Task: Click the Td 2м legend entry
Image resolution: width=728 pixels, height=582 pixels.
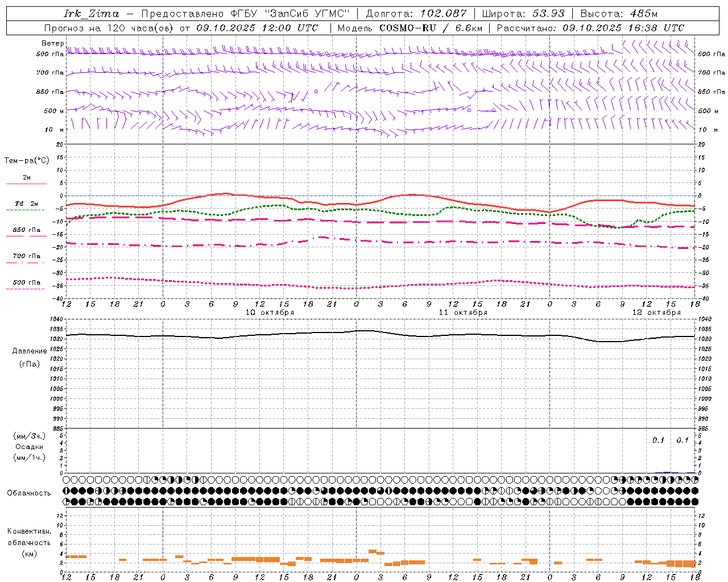Action: (x=27, y=203)
